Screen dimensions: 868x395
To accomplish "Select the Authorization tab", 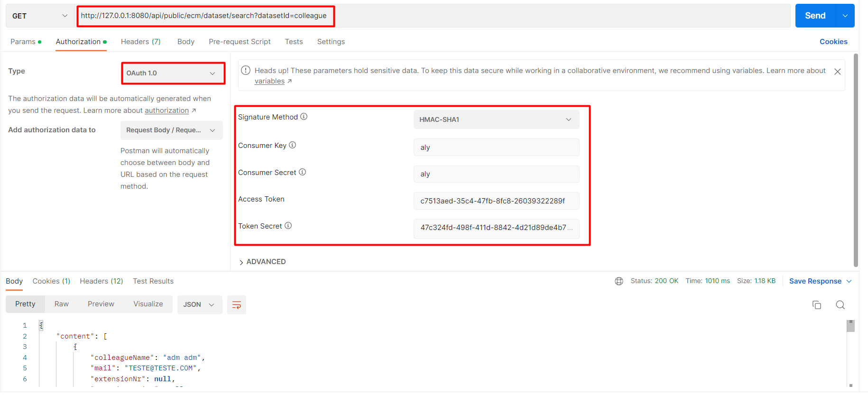I will tap(81, 42).
